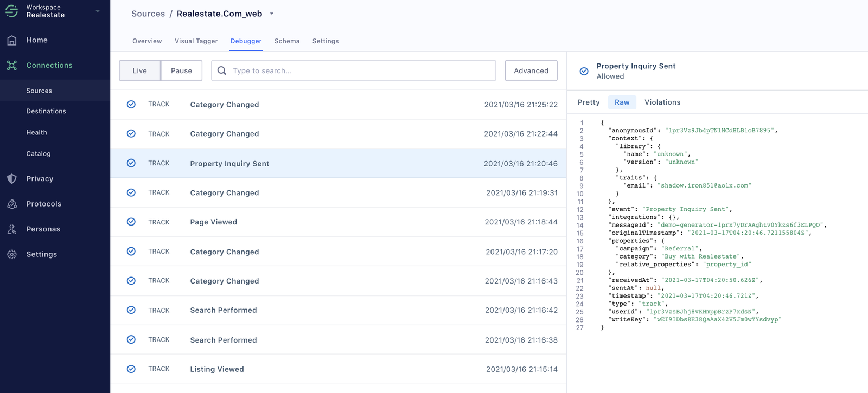Click status check icon for 21:22:44 event
The height and width of the screenshot is (393, 868).
tap(131, 133)
